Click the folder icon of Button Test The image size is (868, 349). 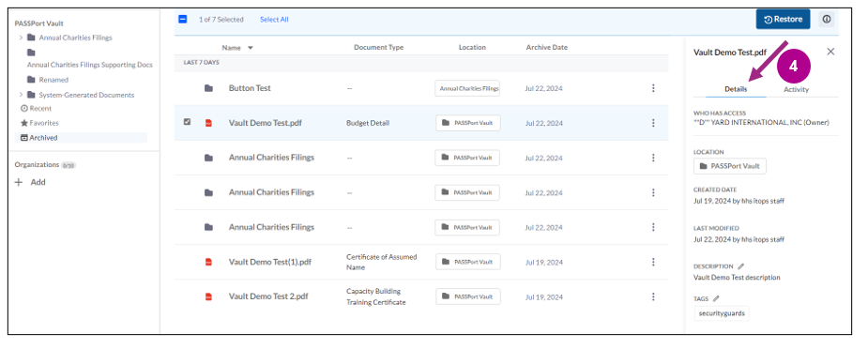tap(208, 88)
